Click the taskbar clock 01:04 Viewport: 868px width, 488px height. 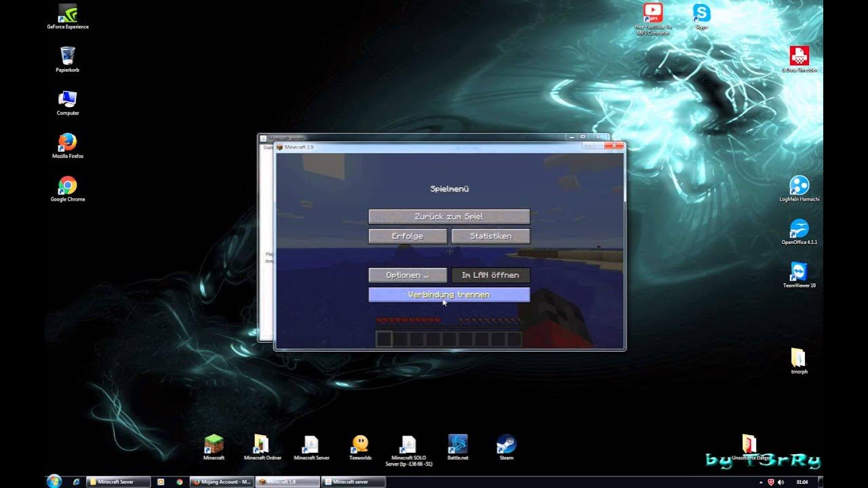802,482
